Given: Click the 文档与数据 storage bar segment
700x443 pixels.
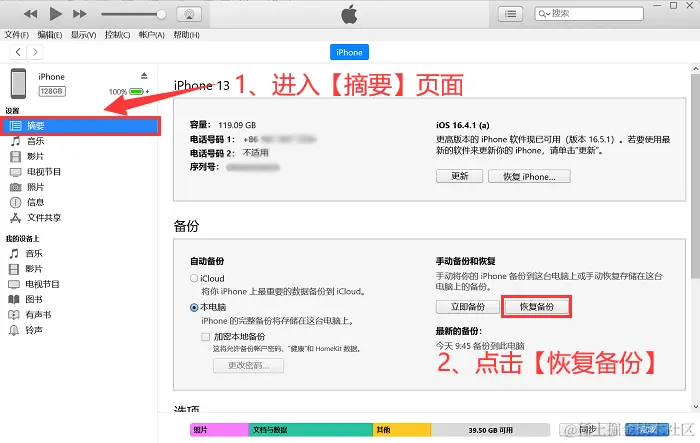Looking at the screenshot, I should pos(310,430).
